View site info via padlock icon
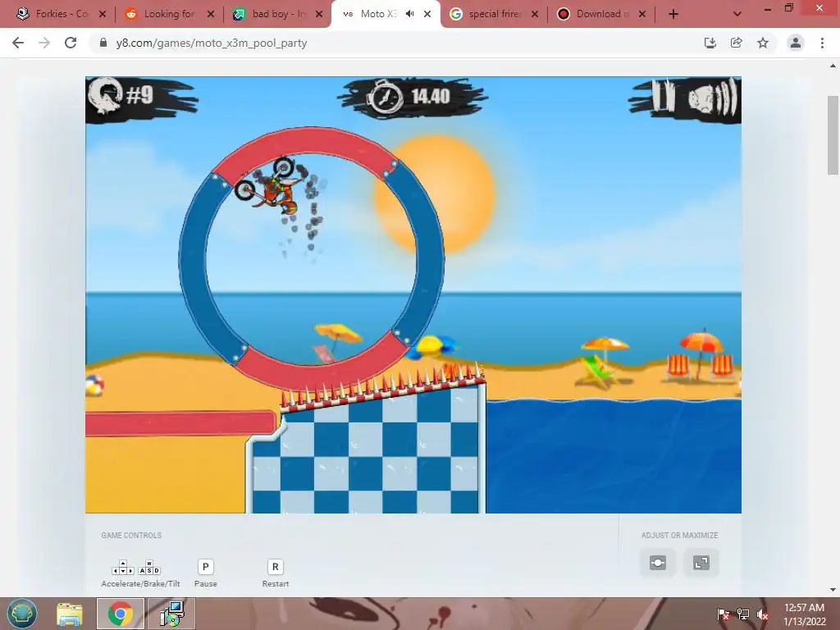 coord(103,43)
